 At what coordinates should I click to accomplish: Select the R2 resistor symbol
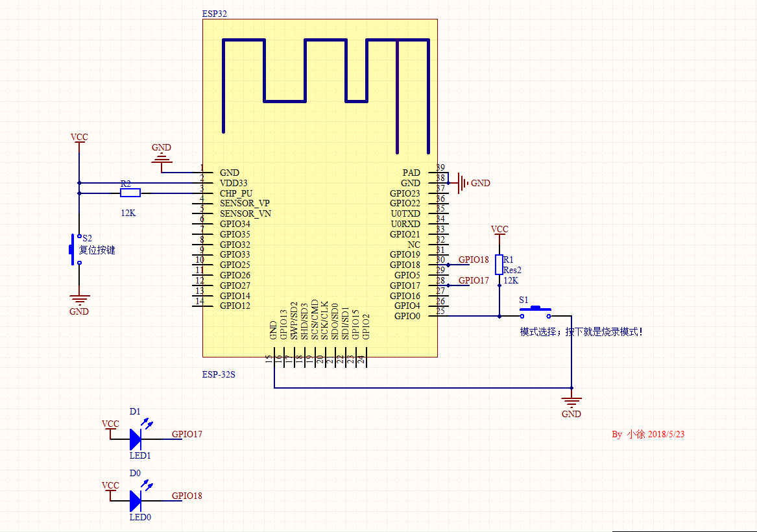coord(130,193)
